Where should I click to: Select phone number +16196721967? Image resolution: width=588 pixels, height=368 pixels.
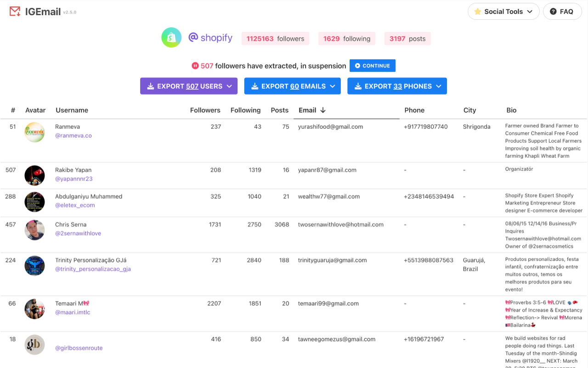click(x=424, y=339)
